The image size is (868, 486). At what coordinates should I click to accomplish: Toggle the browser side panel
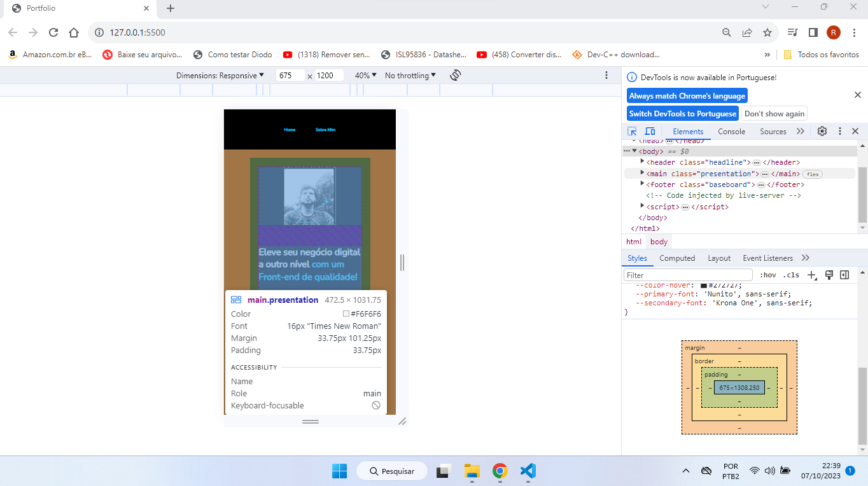pyautogui.click(x=813, y=32)
